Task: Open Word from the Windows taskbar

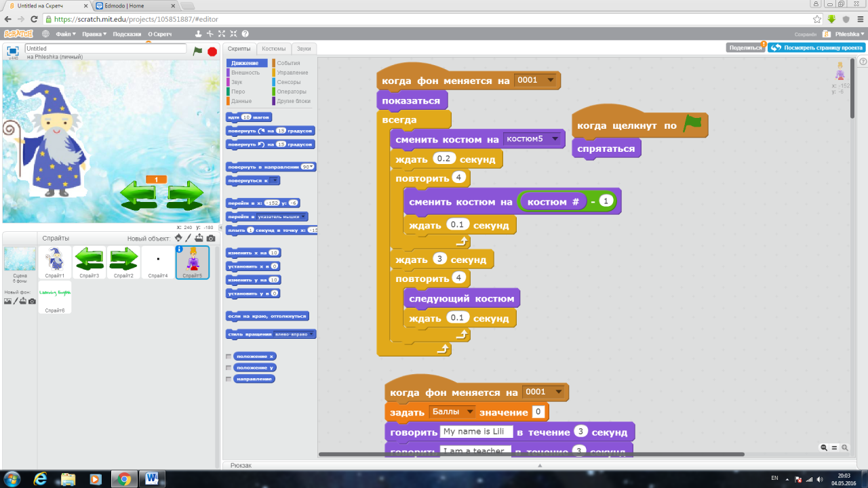Action: (x=151, y=479)
